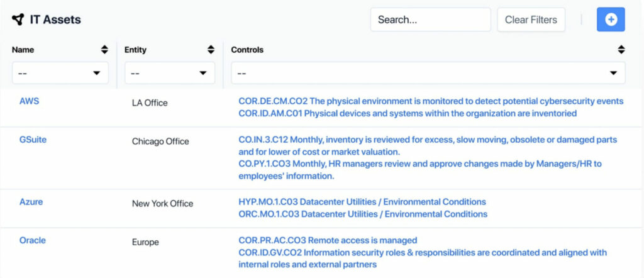
Task: Click the IT Assets network icon
Action: point(18,19)
